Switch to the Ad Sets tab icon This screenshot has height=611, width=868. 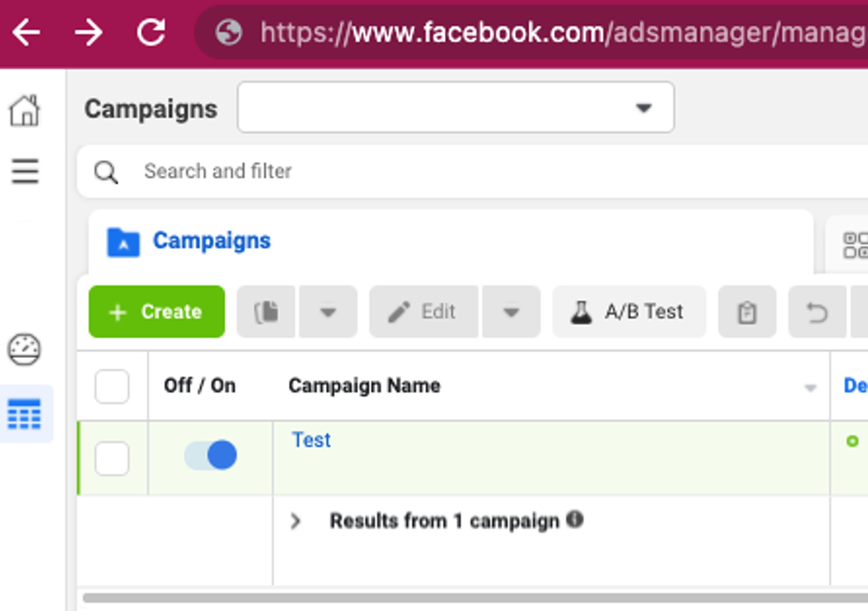click(855, 245)
